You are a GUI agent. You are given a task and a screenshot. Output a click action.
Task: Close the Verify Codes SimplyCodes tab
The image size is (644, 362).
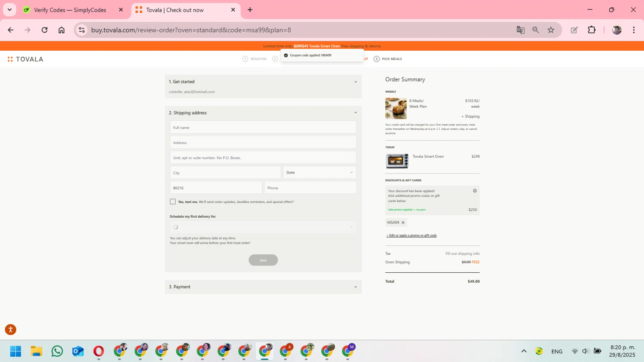point(121,10)
